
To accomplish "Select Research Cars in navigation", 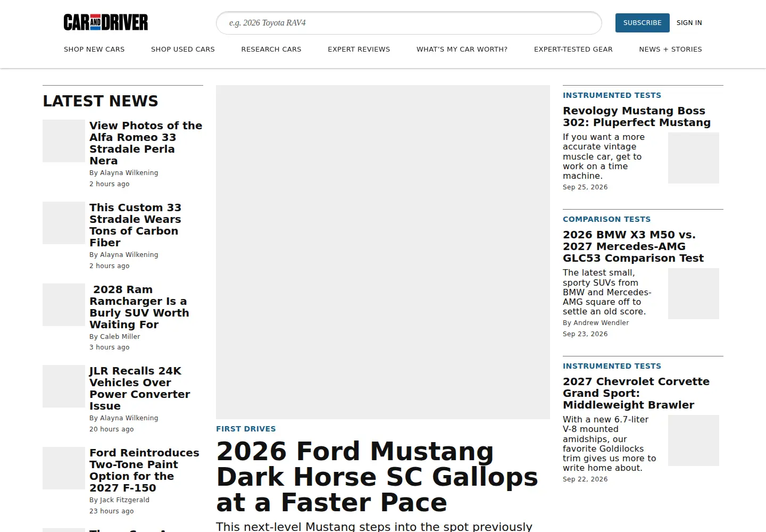I will coord(271,49).
